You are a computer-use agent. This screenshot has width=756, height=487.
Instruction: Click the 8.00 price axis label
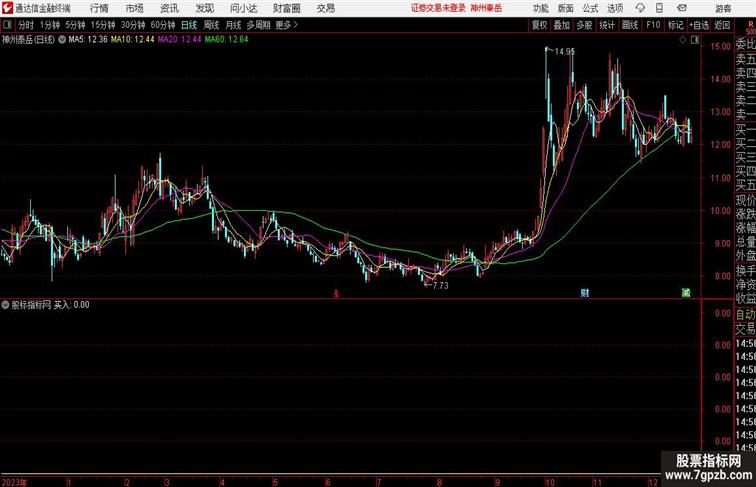(723, 276)
